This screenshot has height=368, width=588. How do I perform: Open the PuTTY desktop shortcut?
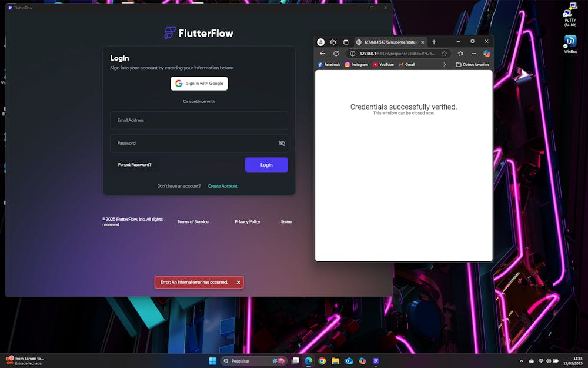click(570, 15)
